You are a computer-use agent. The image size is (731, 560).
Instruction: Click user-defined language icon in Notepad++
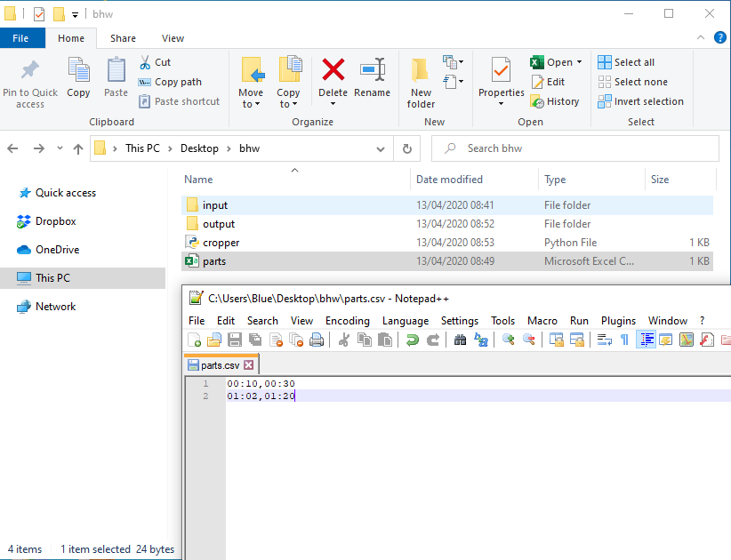[x=666, y=340]
